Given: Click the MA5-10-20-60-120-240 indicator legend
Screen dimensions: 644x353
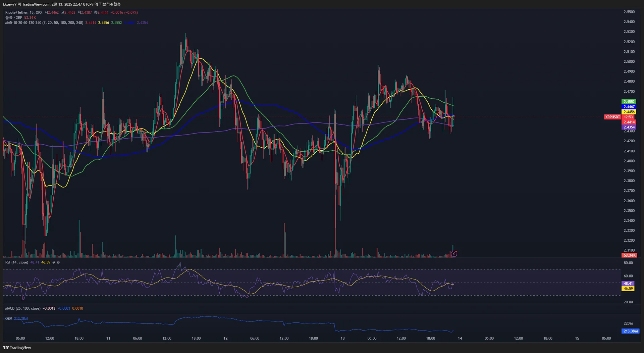Looking at the screenshot, I should click(44, 23).
